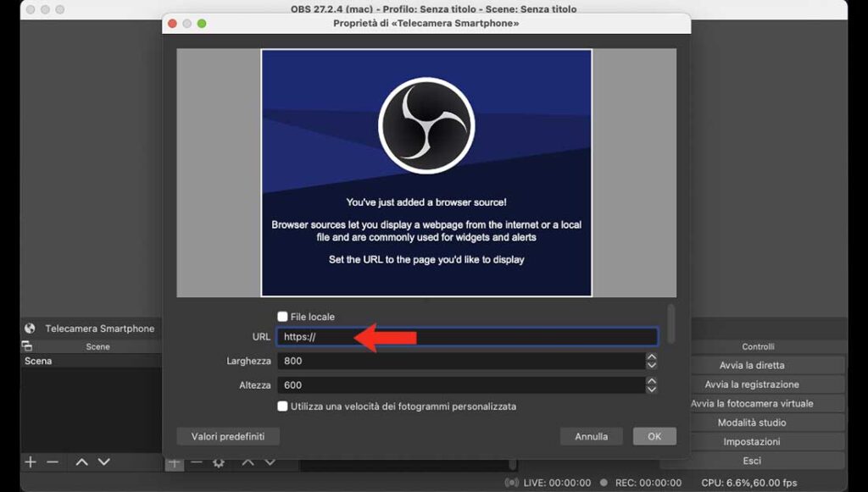Click the LIVE: 00:00:00 timer text
The height and width of the screenshot is (492, 868).
tap(557, 483)
